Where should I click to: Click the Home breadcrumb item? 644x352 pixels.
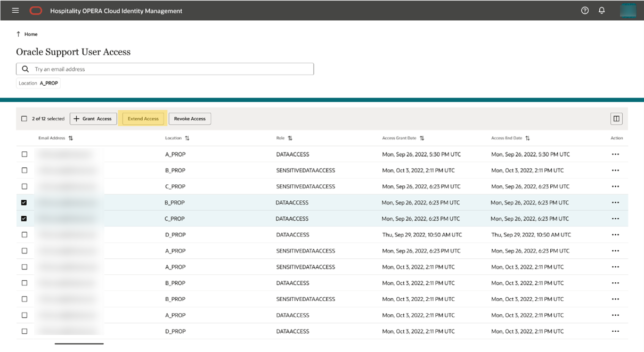click(x=30, y=34)
